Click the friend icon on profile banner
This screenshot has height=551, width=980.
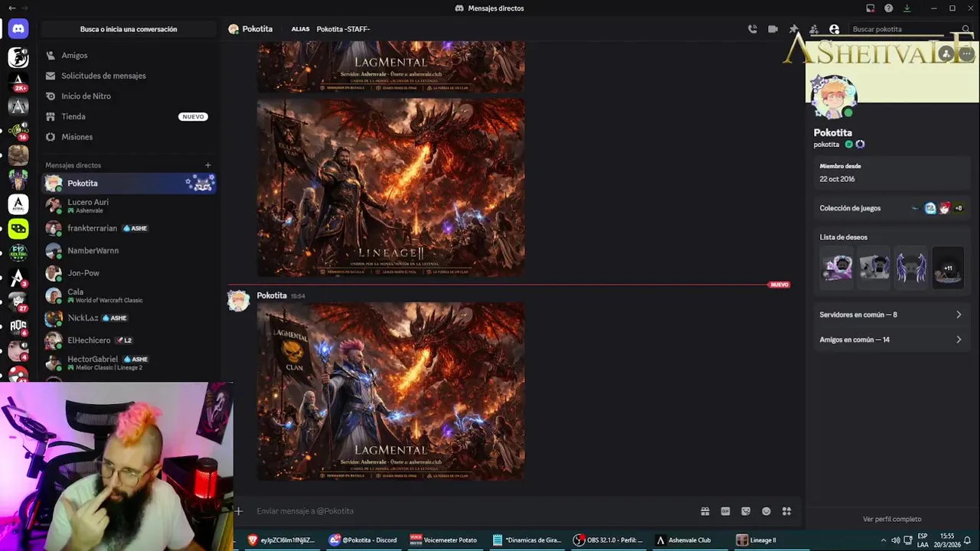(946, 54)
